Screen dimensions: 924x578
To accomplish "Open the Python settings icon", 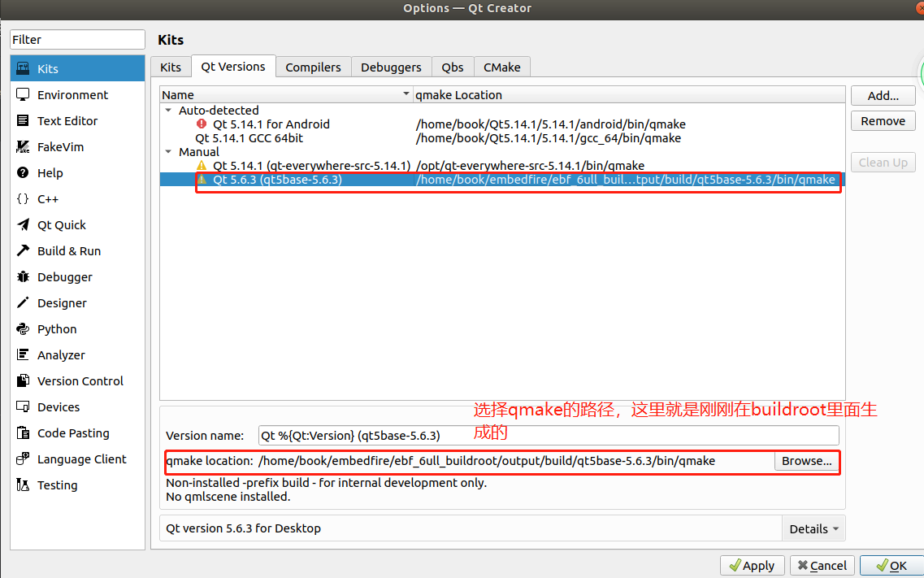I will (x=23, y=328).
